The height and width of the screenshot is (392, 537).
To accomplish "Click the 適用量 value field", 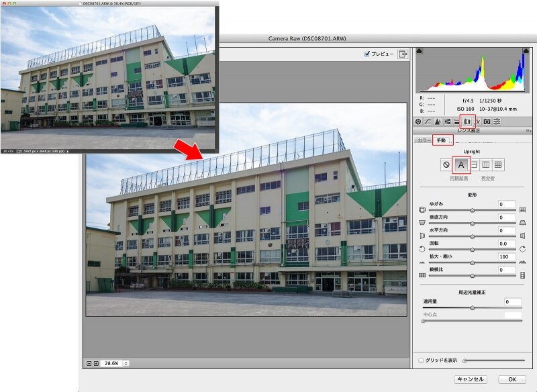I will point(513,302).
